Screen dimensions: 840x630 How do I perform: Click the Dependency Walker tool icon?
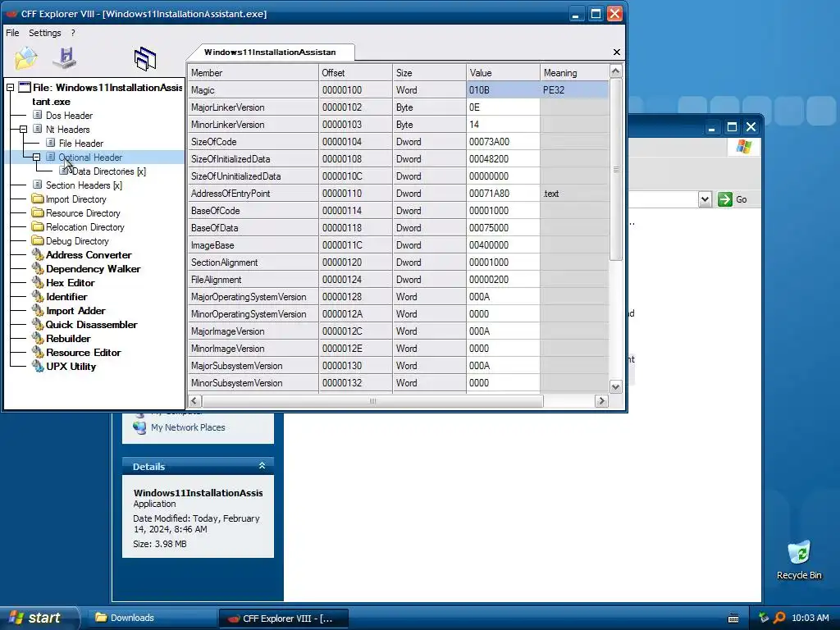(38, 268)
